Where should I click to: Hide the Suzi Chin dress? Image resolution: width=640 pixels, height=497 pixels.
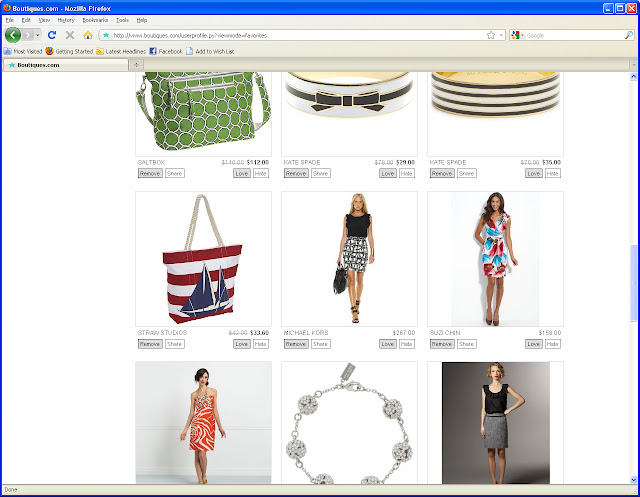coord(553,344)
